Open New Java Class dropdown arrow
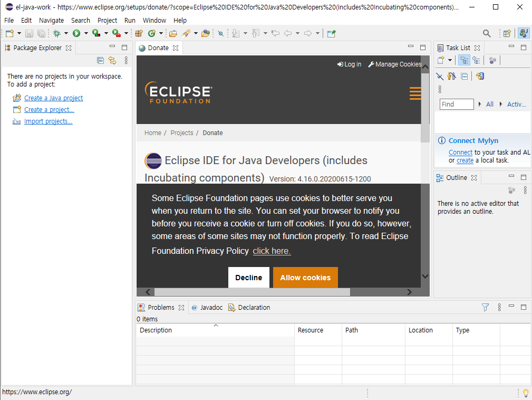Image resolution: width=532 pixels, height=400 pixels. pyautogui.click(x=161, y=33)
